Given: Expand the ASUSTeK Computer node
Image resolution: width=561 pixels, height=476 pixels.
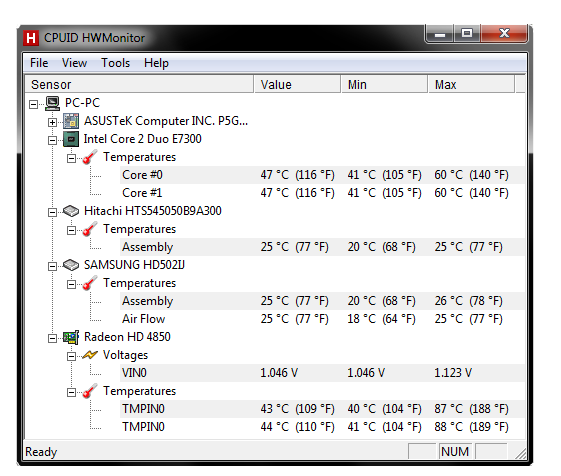Looking at the screenshot, I should click(x=52, y=122).
